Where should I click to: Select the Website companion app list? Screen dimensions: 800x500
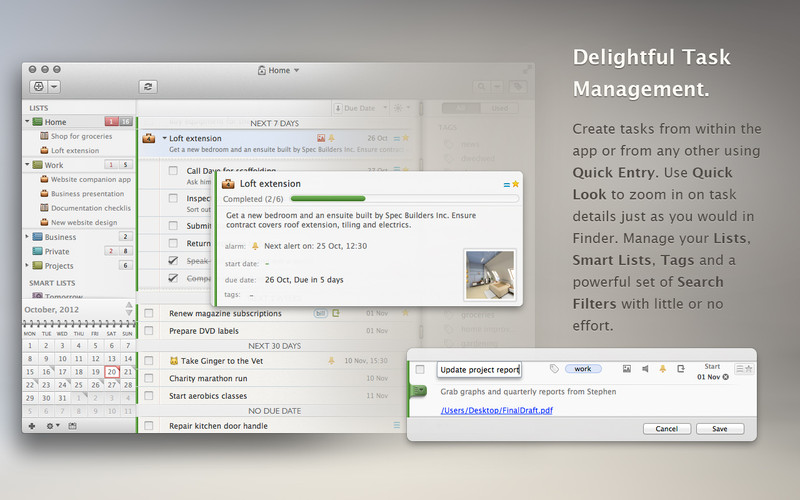click(91, 179)
